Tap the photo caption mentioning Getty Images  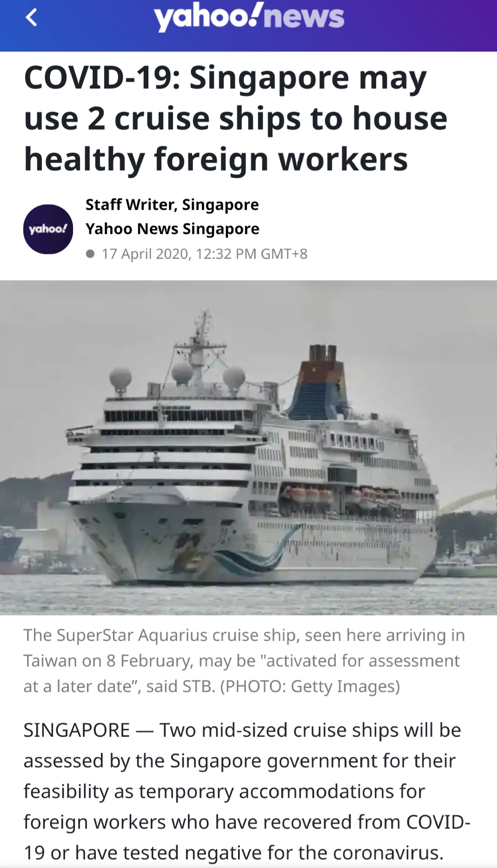(x=244, y=661)
